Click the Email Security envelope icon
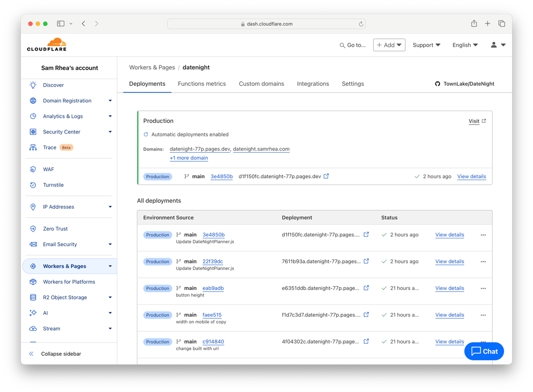Viewport: 533px width, 392px height. [33, 244]
